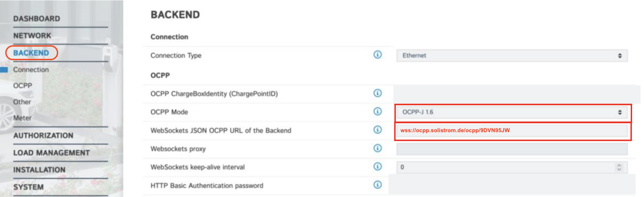The image size is (644, 197).
Task: Click the 'WebSockets JSON OCPP URL of the Backend' label
Action: pos(221,131)
